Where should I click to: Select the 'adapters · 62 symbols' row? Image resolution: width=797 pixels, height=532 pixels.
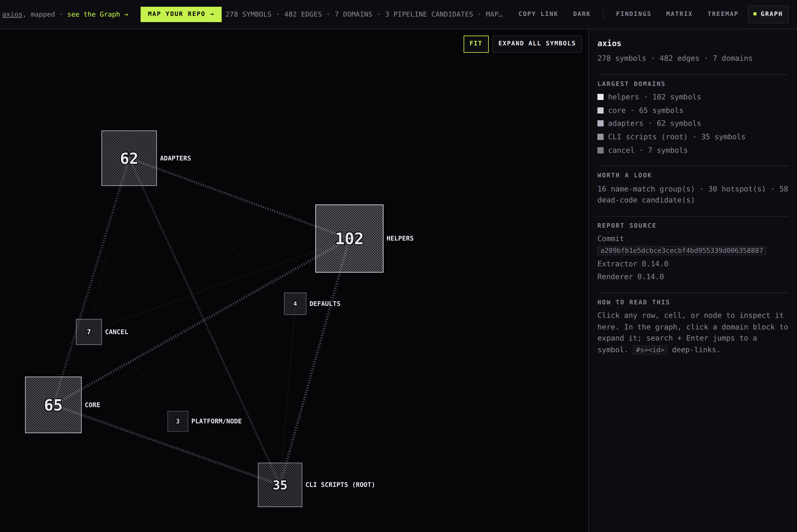click(692, 124)
